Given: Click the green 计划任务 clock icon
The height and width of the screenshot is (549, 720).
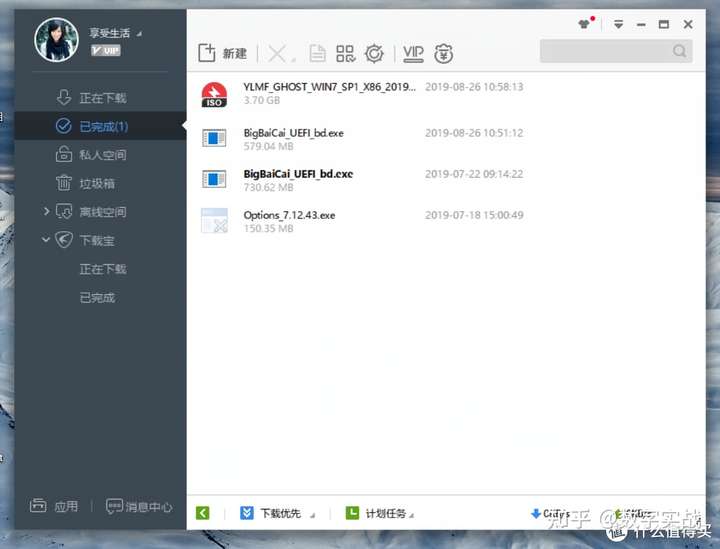Looking at the screenshot, I should pos(352,513).
